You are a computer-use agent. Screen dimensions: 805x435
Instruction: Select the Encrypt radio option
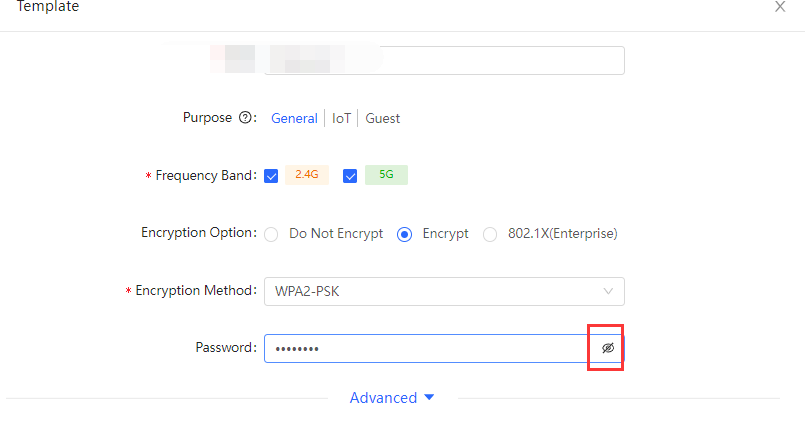tap(405, 234)
